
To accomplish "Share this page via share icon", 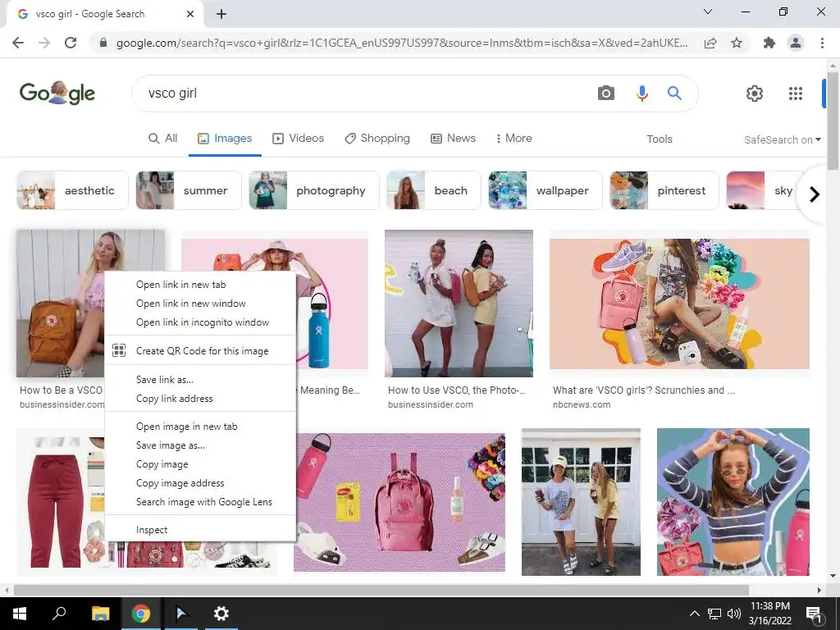I will coord(710,43).
